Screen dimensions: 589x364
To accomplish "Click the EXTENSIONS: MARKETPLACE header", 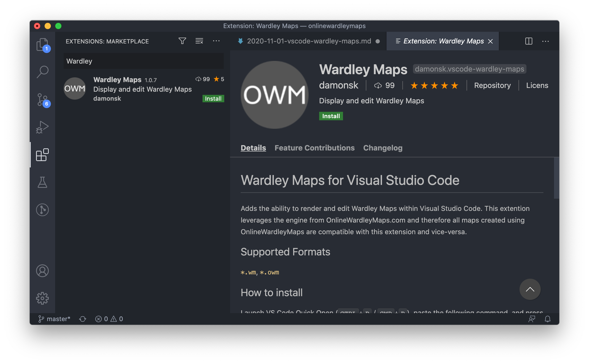I will pos(107,41).
